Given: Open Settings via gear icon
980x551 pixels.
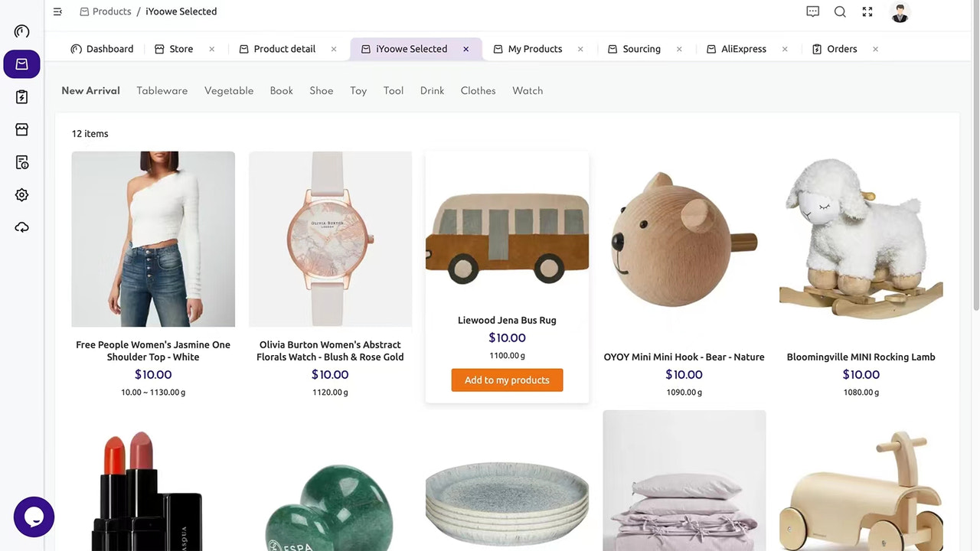Looking at the screenshot, I should tap(21, 194).
